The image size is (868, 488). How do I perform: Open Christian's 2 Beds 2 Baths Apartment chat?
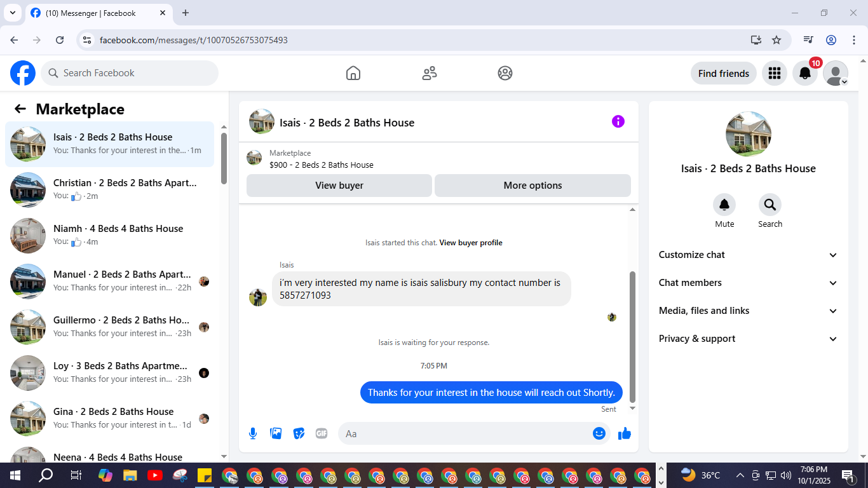(110, 190)
